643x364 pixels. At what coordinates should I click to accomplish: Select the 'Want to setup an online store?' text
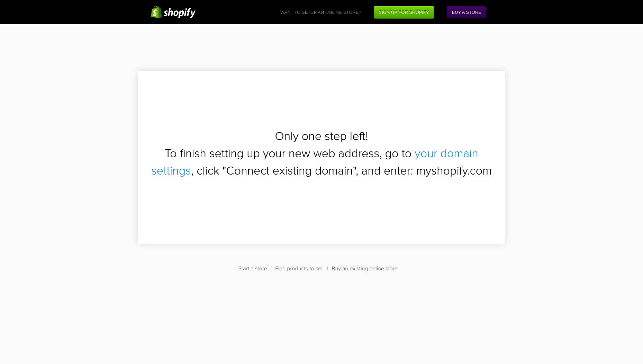point(320,12)
